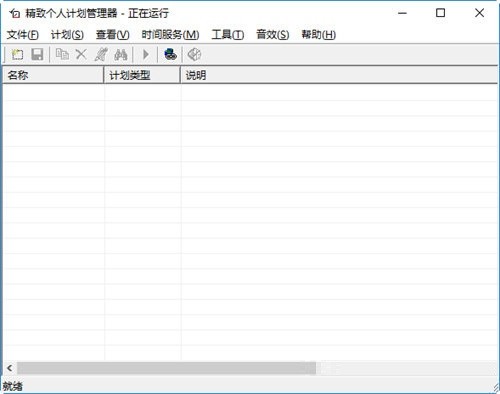Click the delete X toolbar icon

[81, 54]
